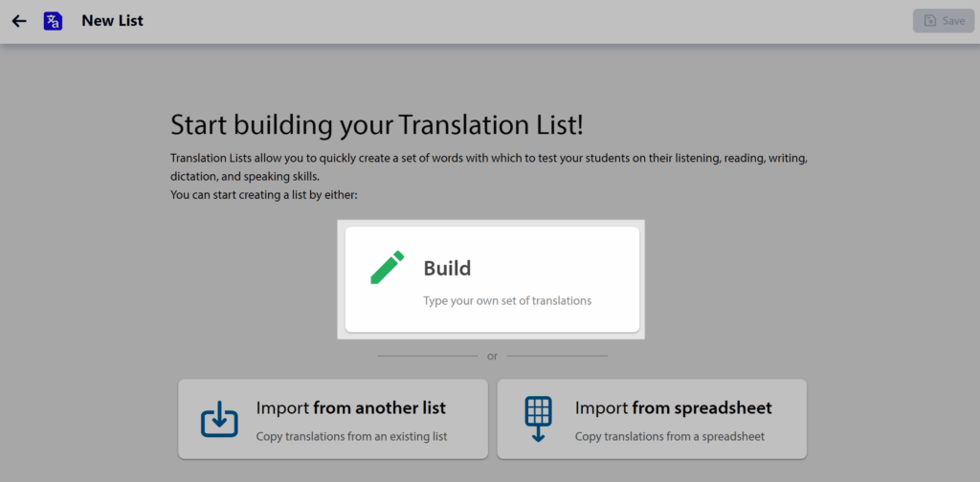
Task: Click 'You can start creating a list by either:'
Action: point(264,195)
